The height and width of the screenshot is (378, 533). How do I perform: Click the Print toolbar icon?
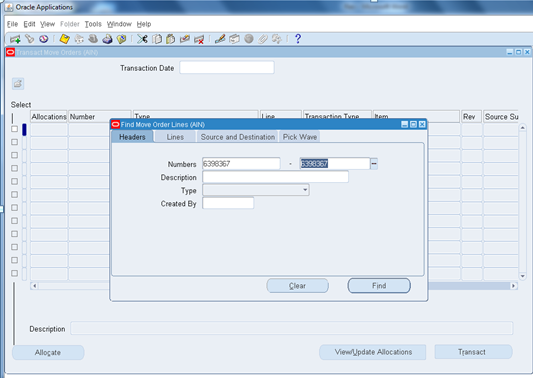click(107, 39)
